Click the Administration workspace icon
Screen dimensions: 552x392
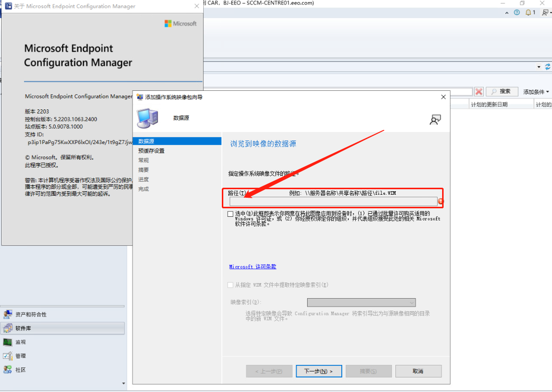[8, 356]
